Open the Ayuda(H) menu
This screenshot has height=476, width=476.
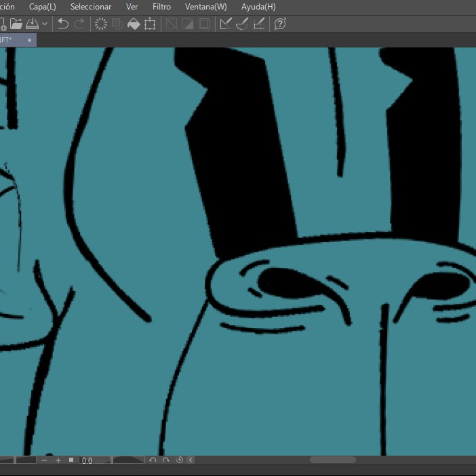tap(258, 7)
